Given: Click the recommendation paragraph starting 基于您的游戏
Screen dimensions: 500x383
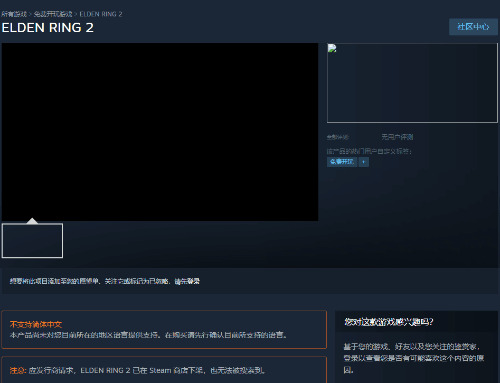Looking at the screenshot, I should pyautogui.click(x=414, y=358).
